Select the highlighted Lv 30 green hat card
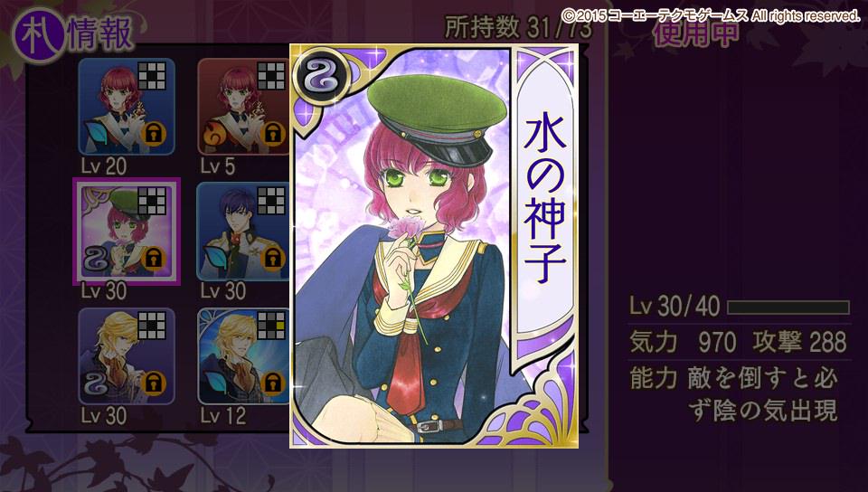The width and height of the screenshot is (868, 492). click(127, 232)
